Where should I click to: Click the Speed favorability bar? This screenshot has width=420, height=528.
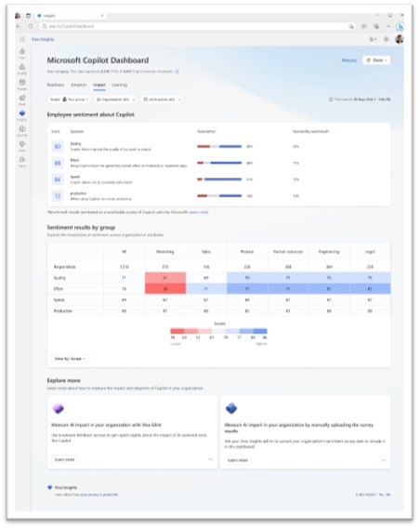pos(219,179)
